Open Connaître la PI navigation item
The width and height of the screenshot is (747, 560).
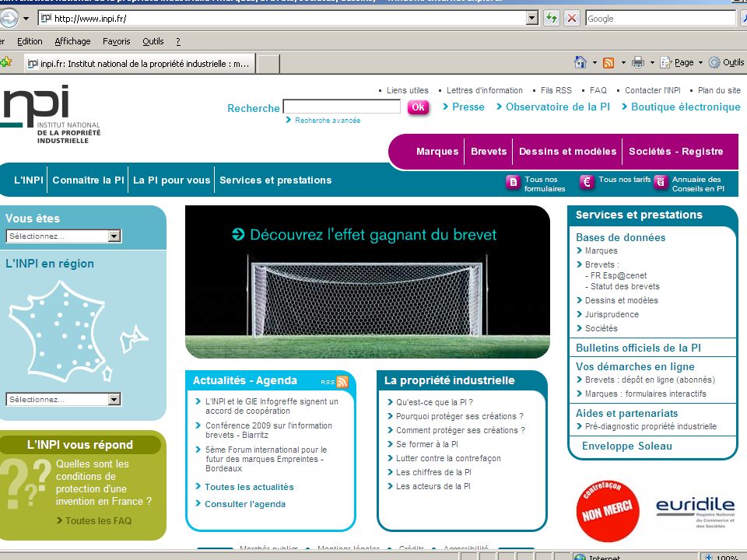coord(88,180)
